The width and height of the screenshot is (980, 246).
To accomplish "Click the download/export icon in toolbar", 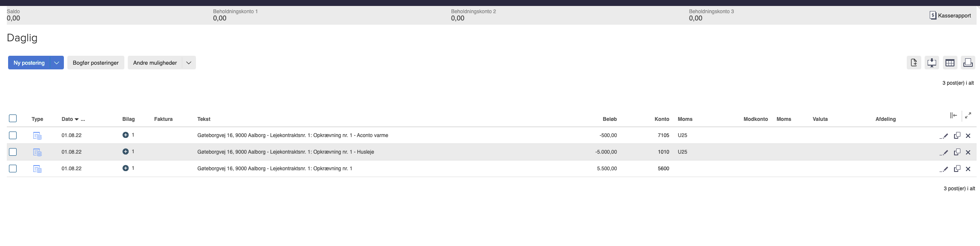I will coord(932,63).
